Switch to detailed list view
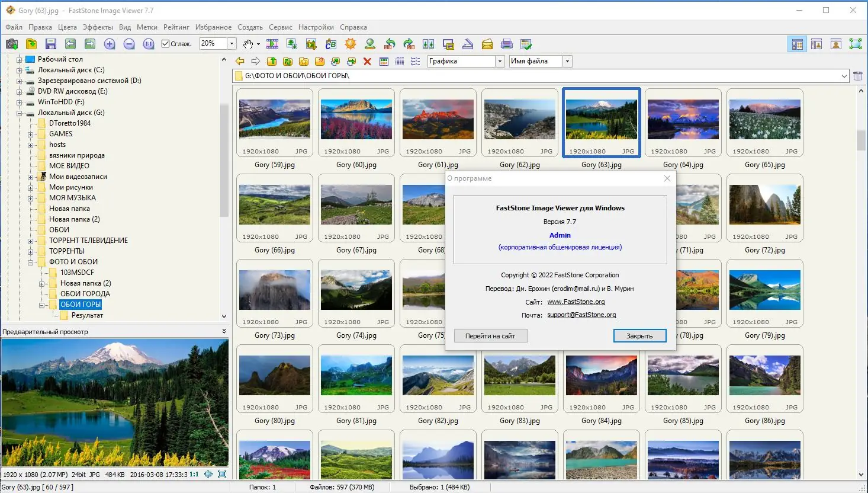The height and width of the screenshot is (493, 868). (x=400, y=60)
